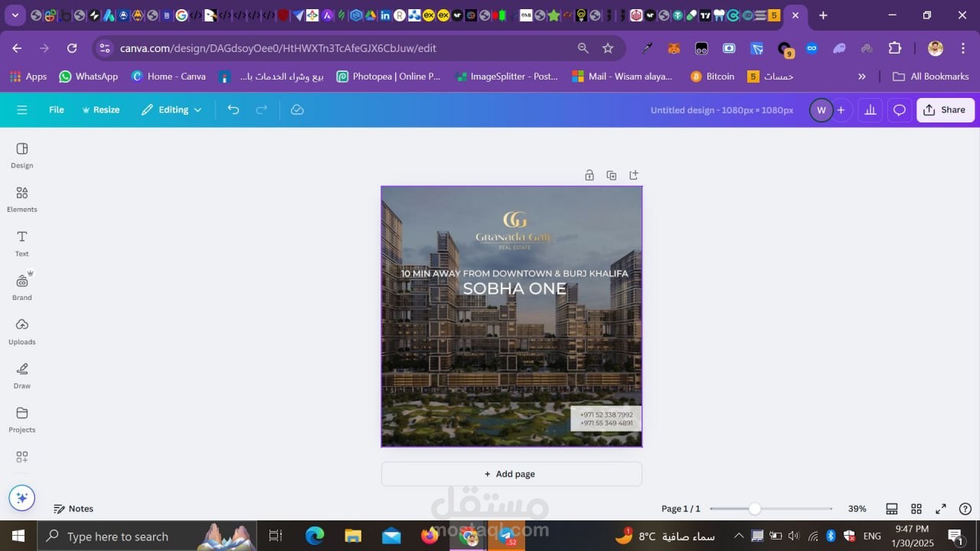Open the Projects side panel
This screenshot has width=980, height=551.
22,419
